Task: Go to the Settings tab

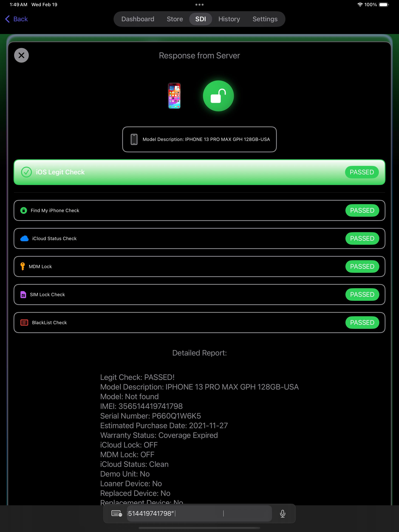Action: coord(265,19)
